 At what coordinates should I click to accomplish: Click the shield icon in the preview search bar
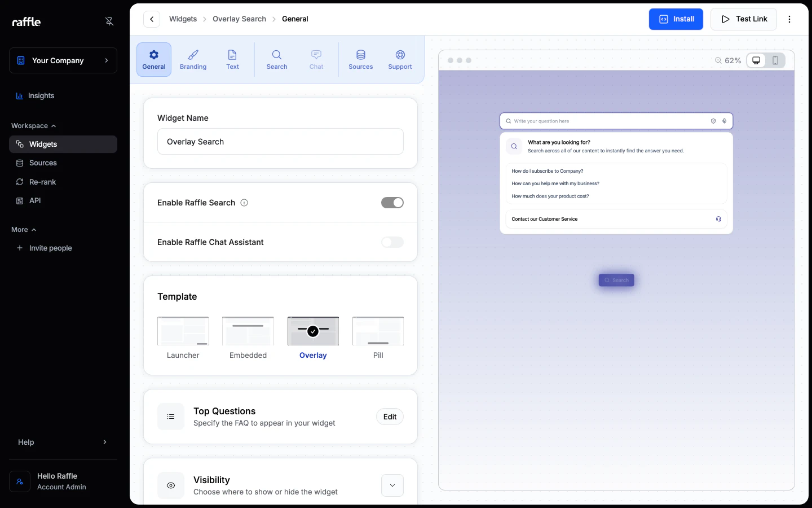[713, 121]
